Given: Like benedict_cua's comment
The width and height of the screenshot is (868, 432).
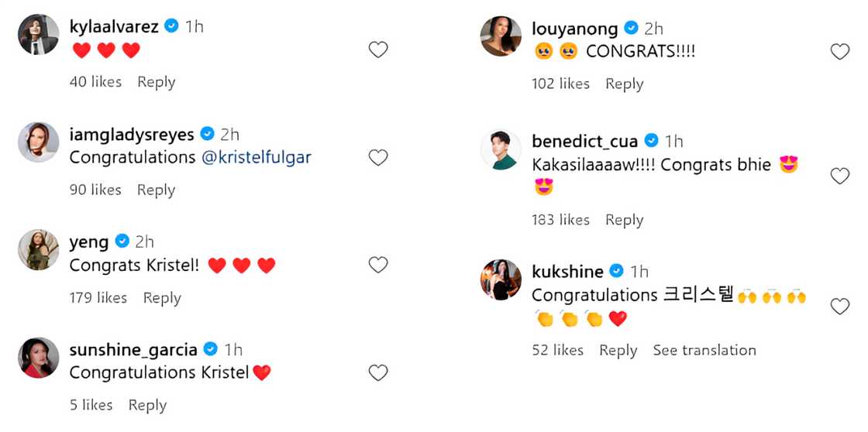Looking at the screenshot, I should [839, 176].
